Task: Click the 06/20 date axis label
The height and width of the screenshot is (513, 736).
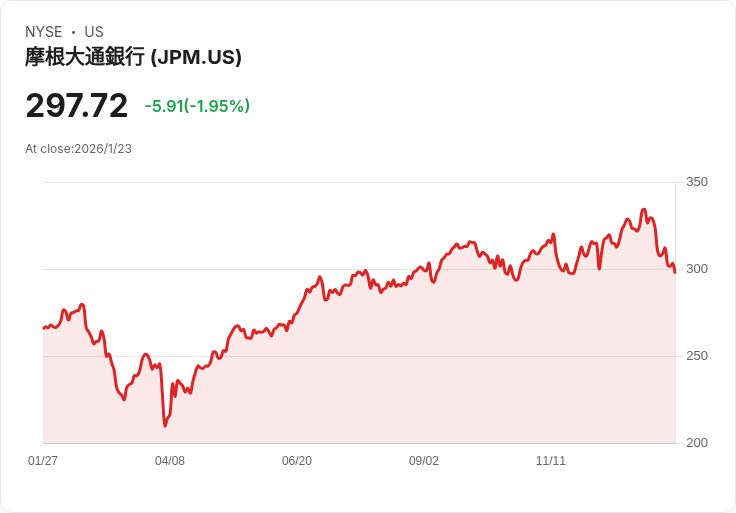Action: 297,461
